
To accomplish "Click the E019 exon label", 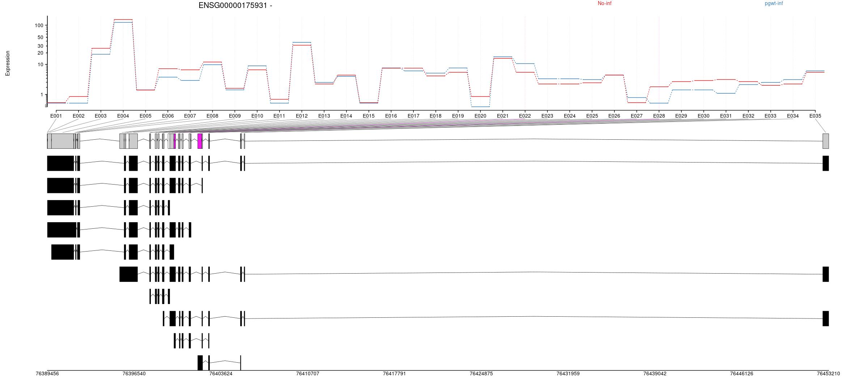I will [x=458, y=116].
